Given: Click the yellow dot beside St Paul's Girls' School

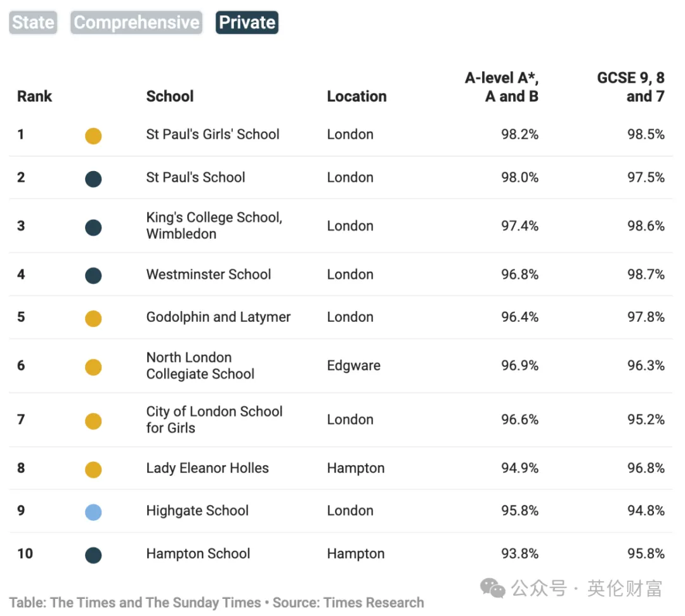Looking at the screenshot, I should click(x=93, y=136).
